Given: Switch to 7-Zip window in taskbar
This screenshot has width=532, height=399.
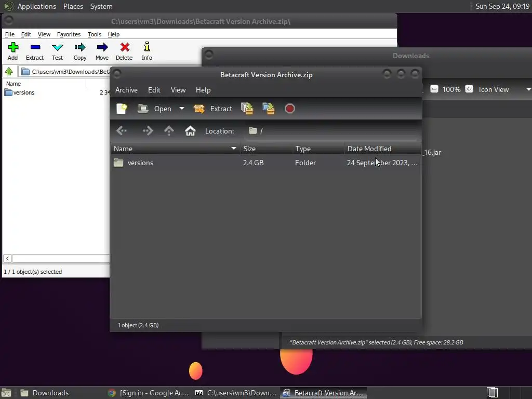Looking at the screenshot, I should [236, 393].
